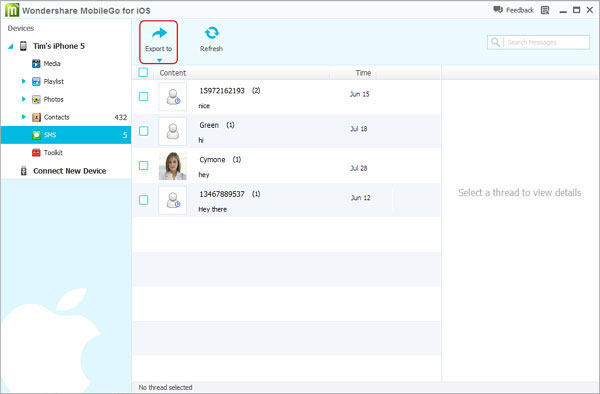The image size is (600, 394).
Task: Click the iPhone device icon
Action: tap(23, 46)
